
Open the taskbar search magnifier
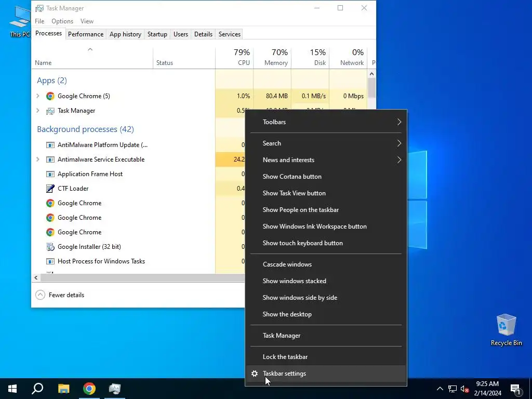[x=37, y=389]
